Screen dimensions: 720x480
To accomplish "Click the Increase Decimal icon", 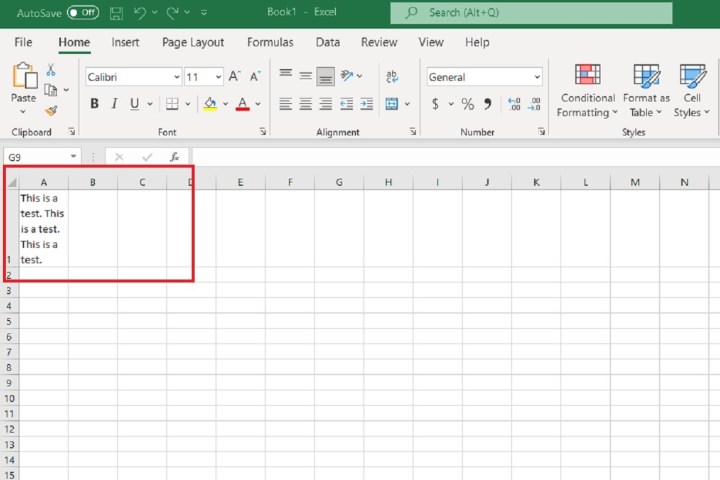I will (514, 104).
